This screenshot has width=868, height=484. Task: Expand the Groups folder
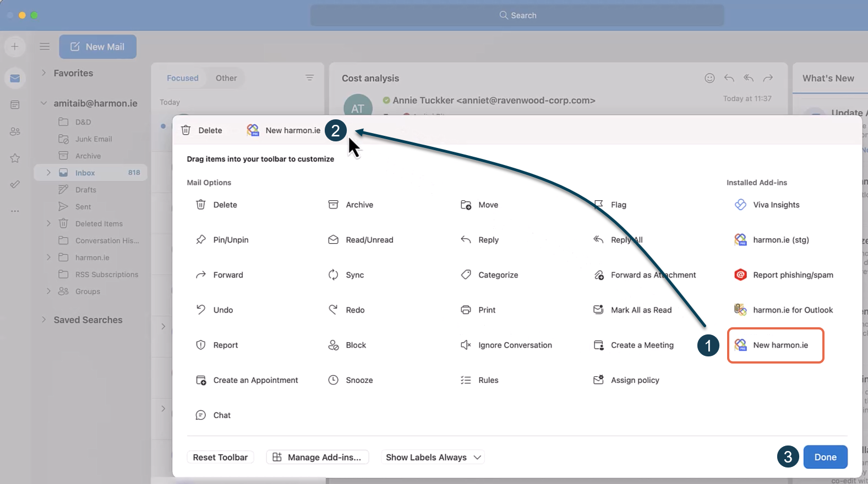[48, 291]
